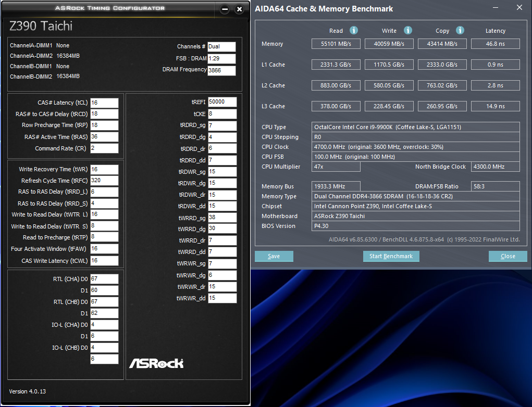Click the Memory Type DDR4-3866 value
The image size is (532, 407).
[416, 196]
